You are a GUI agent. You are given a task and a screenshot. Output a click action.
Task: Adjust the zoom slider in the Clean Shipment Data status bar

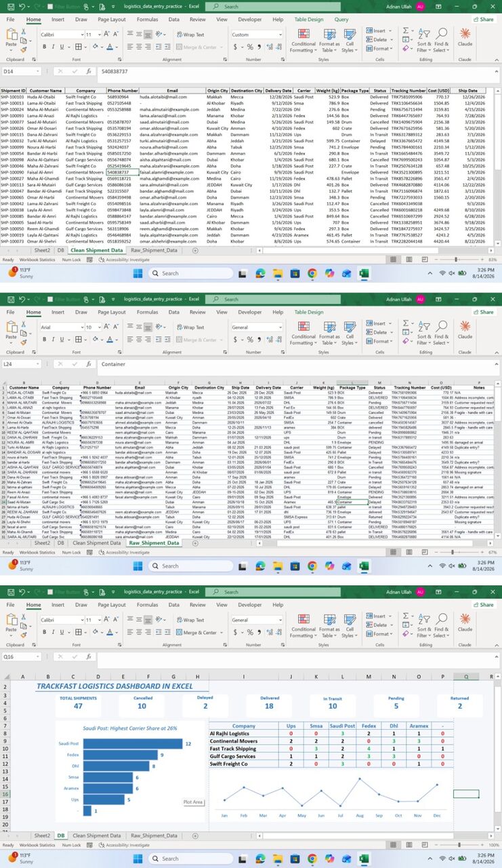click(456, 260)
